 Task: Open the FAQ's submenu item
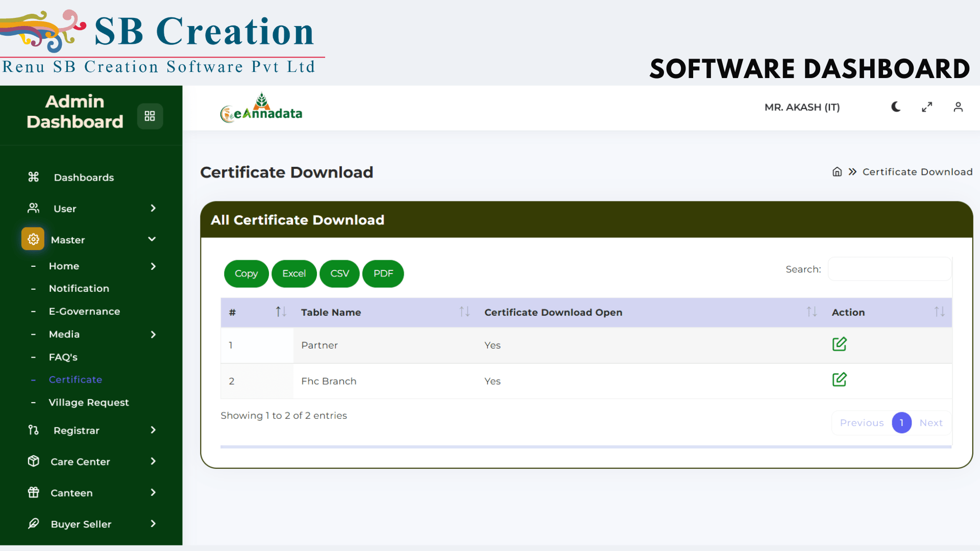[63, 358]
